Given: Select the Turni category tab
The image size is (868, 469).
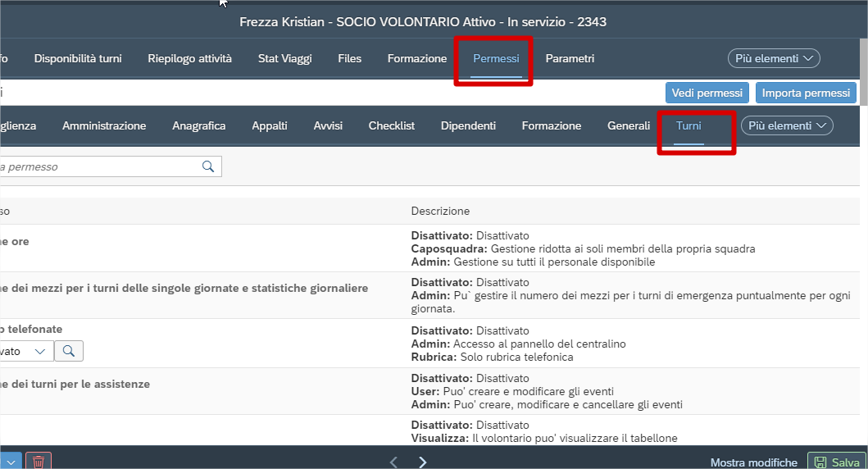Looking at the screenshot, I should coord(688,125).
